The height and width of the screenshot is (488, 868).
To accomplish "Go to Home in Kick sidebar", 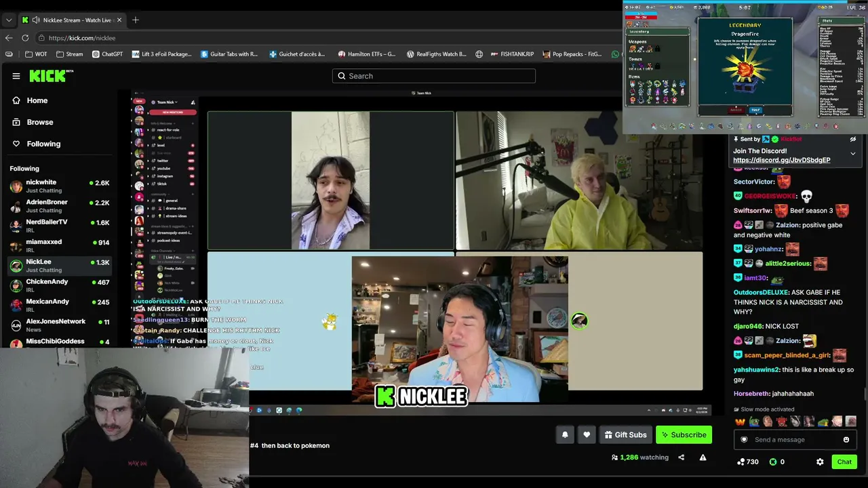I will click(x=30, y=100).
